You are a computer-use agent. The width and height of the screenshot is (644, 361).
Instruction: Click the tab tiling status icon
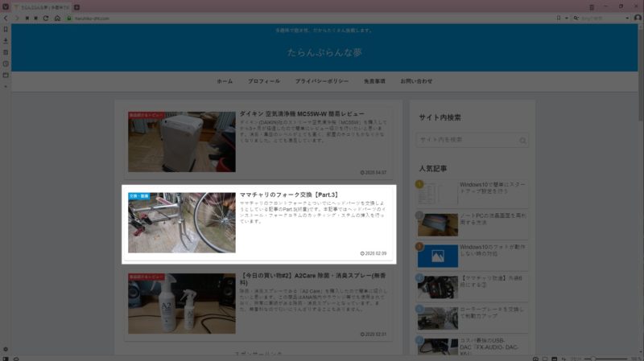[545, 359]
